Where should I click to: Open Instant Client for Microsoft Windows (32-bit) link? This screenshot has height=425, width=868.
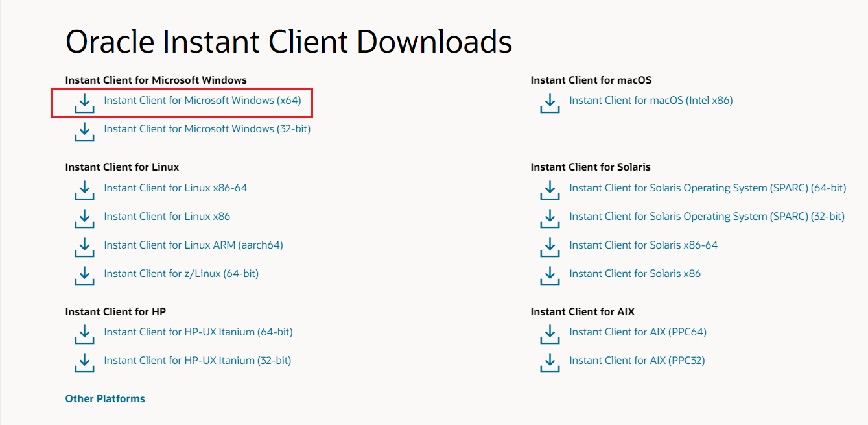[207, 129]
